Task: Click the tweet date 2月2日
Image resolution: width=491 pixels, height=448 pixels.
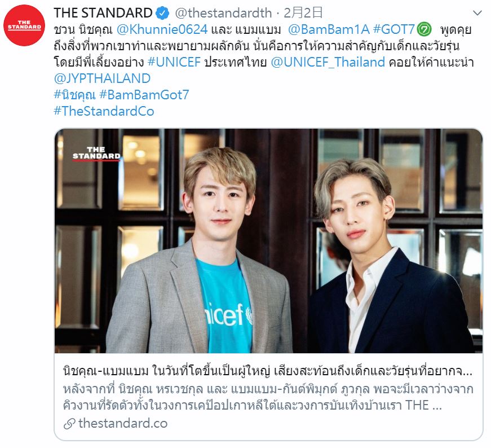Action: coord(303,13)
